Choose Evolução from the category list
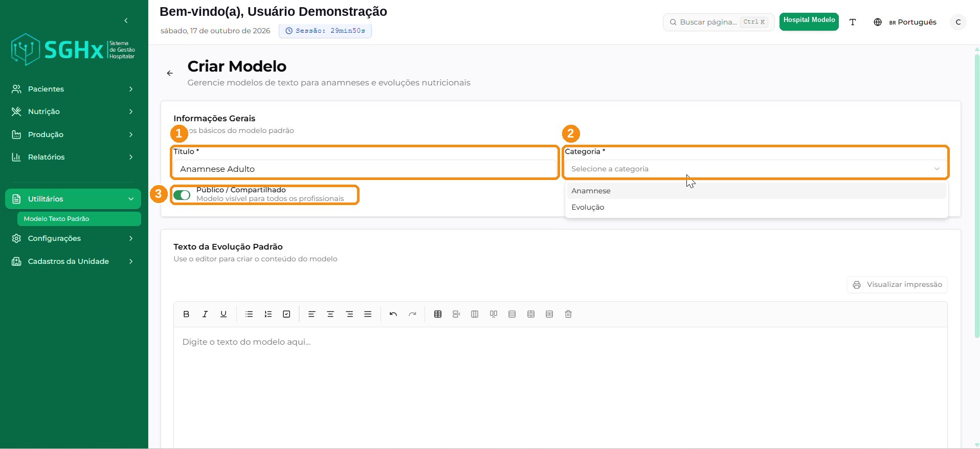This screenshot has width=980, height=449. [756, 207]
